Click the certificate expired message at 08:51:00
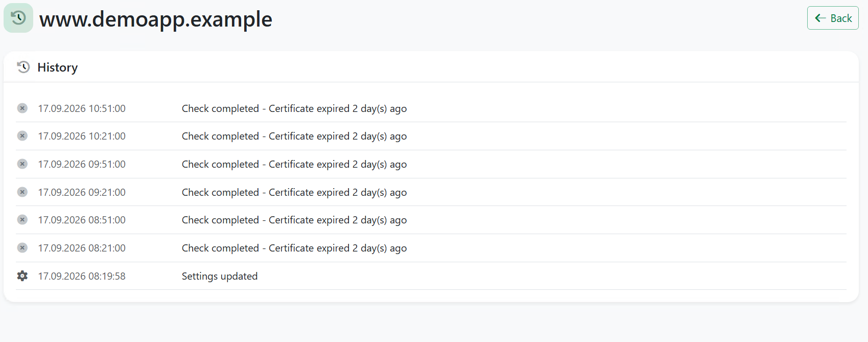 coord(294,220)
